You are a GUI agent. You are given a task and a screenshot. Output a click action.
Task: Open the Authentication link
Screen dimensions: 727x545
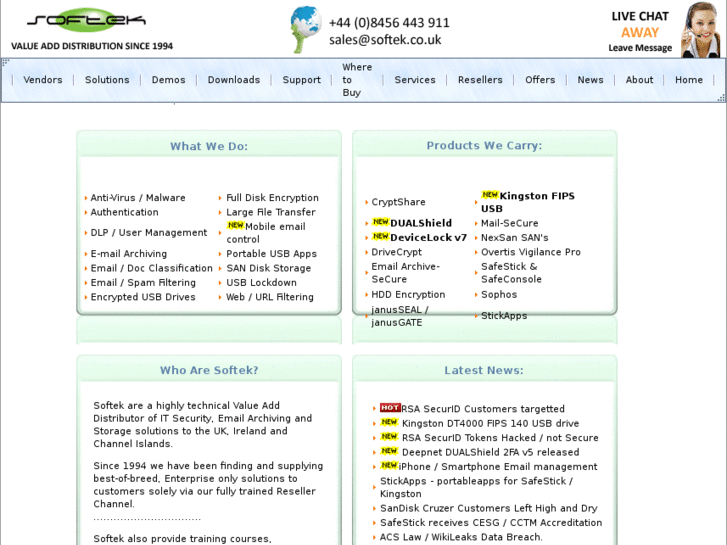pos(124,212)
